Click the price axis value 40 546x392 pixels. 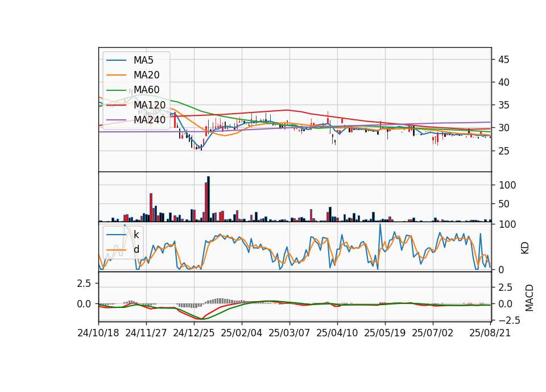coord(503,82)
